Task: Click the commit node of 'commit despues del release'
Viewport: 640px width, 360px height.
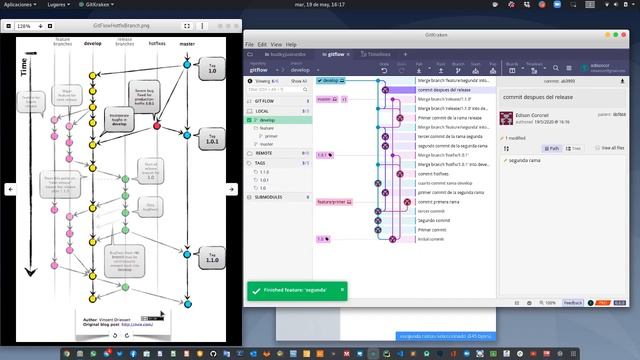Action: pos(385,90)
